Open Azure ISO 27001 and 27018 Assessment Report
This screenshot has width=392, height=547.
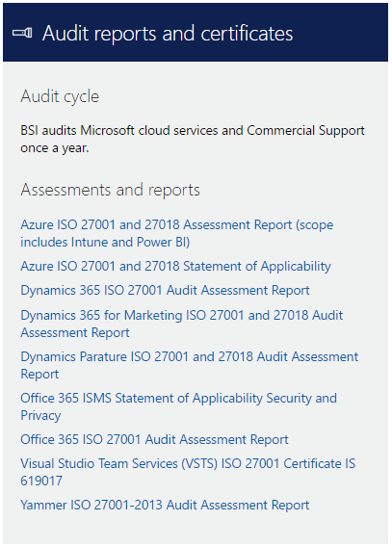click(x=177, y=233)
